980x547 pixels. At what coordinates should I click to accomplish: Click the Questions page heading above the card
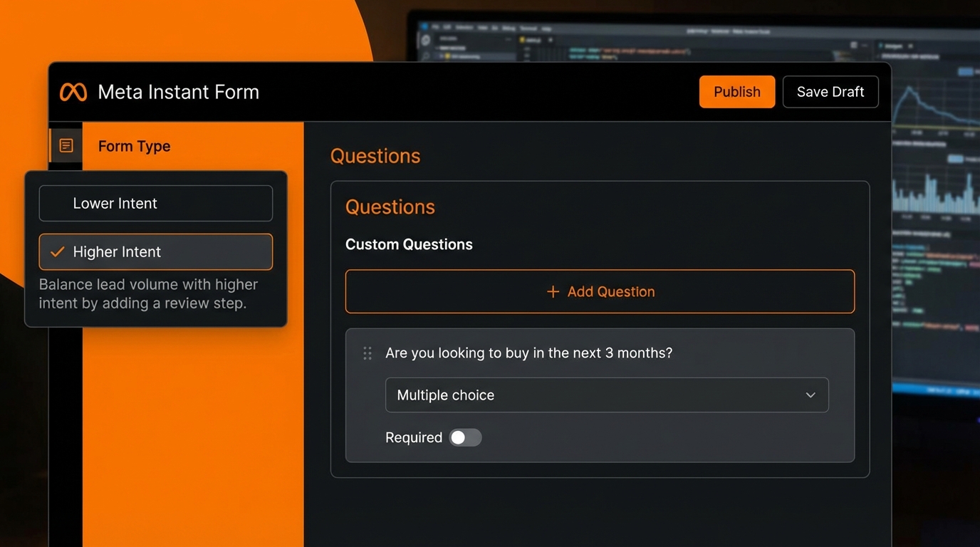click(375, 156)
